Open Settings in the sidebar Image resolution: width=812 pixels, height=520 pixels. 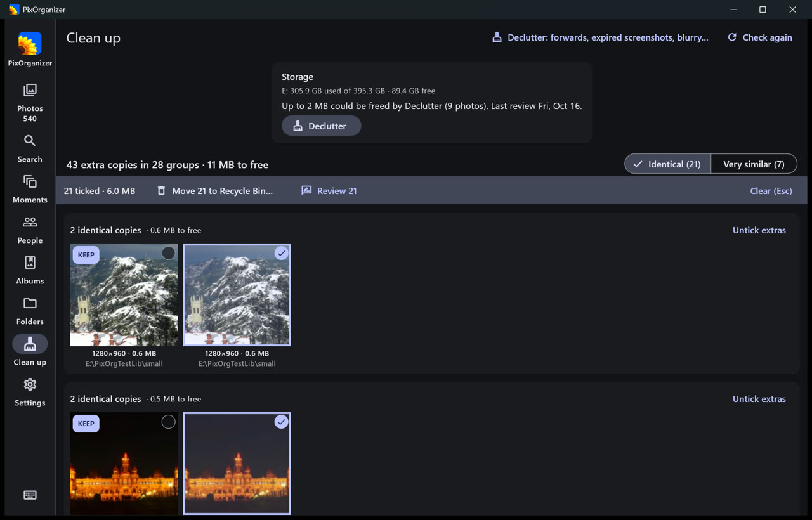(x=30, y=393)
